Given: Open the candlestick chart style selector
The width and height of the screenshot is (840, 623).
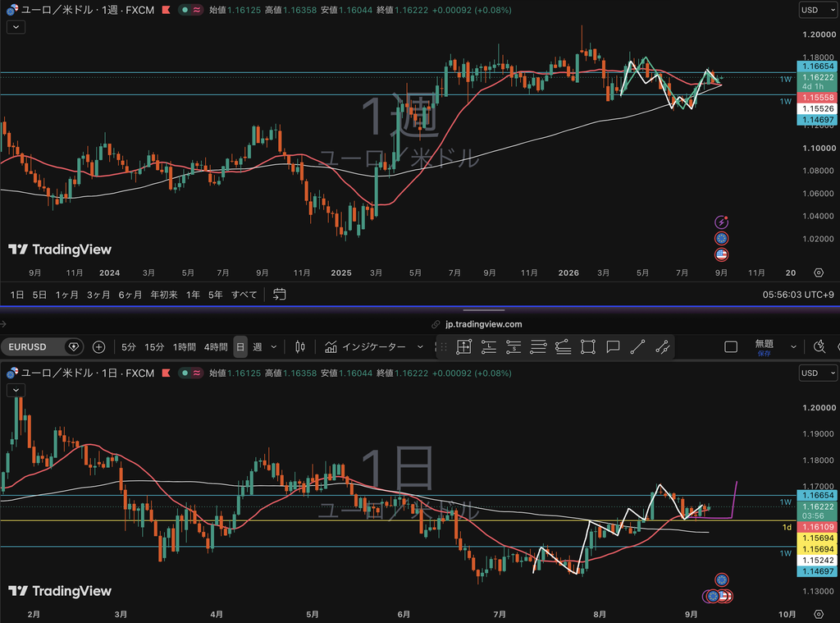Looking at the screenshot, I should (300, 347).
